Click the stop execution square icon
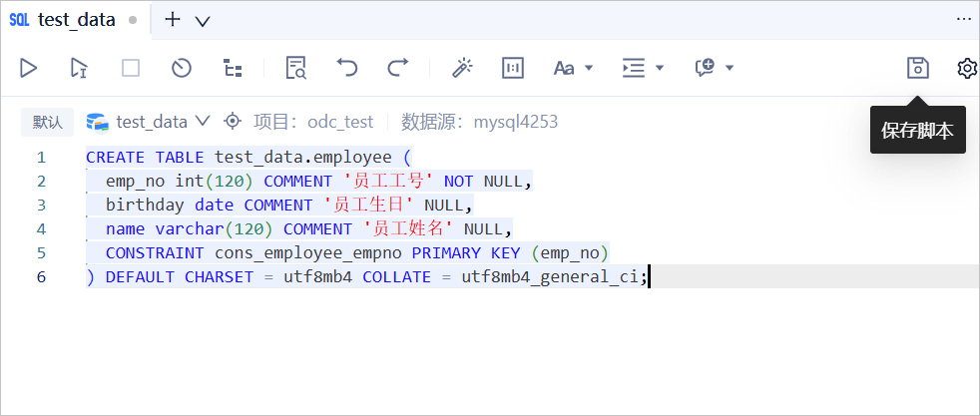 [131, 68]
